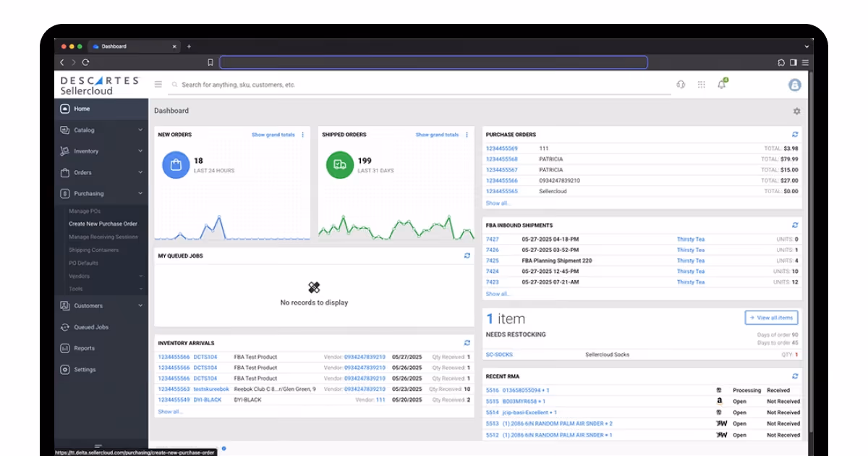Open FBA shipment 7427
The width and height of the screenshot is (868, 456).
pos(492,239)
